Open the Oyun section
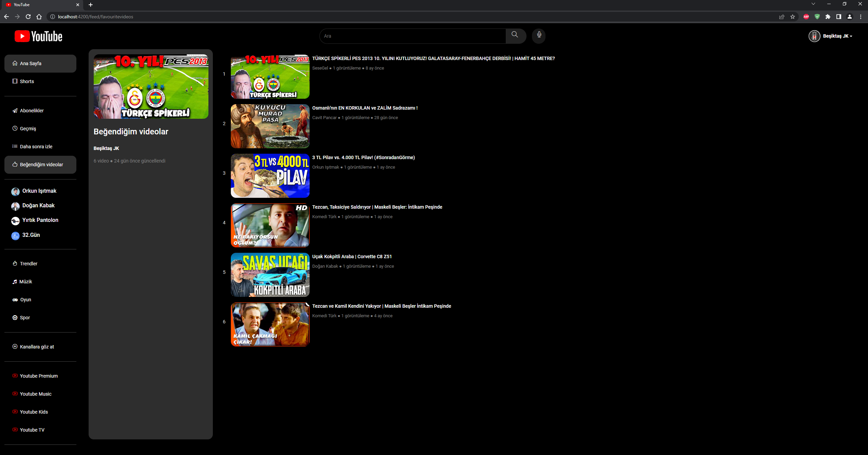This screenshot has width=868, height=455. click(26, 300)
